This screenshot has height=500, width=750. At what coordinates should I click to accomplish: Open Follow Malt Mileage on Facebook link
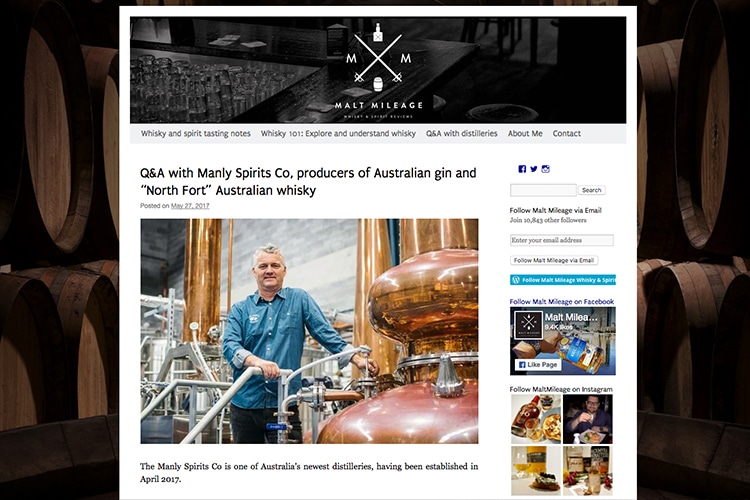coord(562,302)
